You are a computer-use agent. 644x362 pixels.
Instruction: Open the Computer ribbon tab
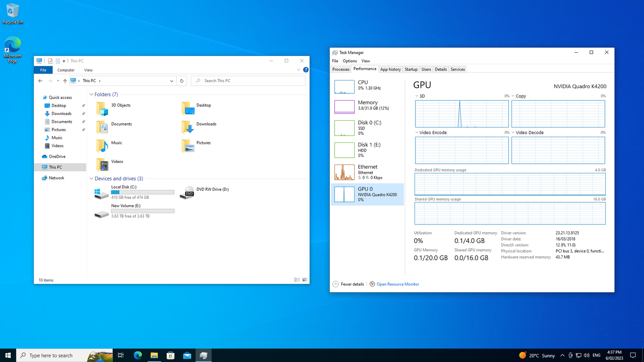(x=66, y=70)
